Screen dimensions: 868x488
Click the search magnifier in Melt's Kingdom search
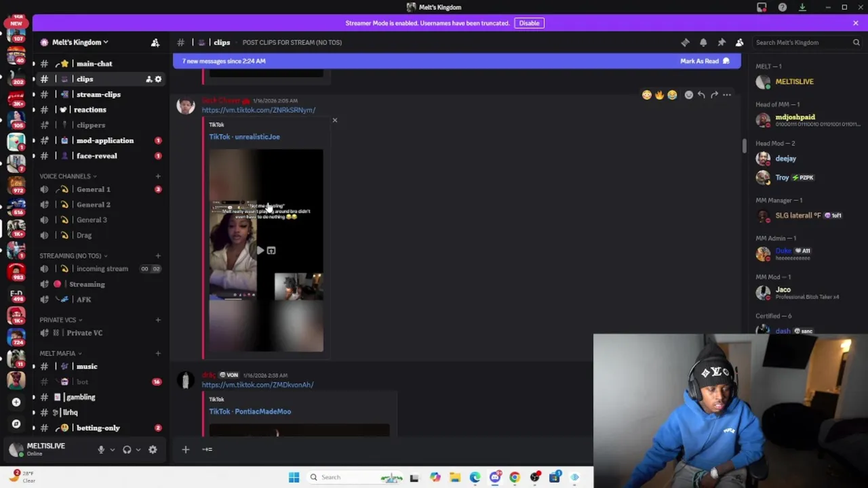[x=856, y=42]
